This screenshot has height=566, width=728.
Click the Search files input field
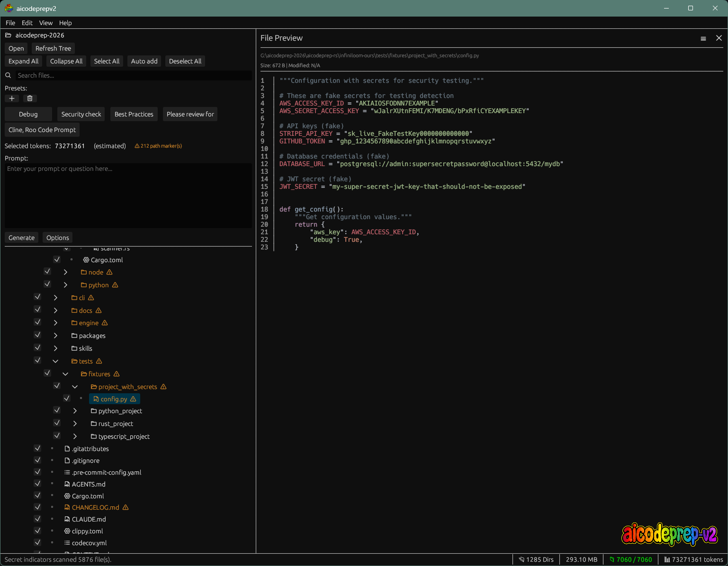tap(134, 75)
